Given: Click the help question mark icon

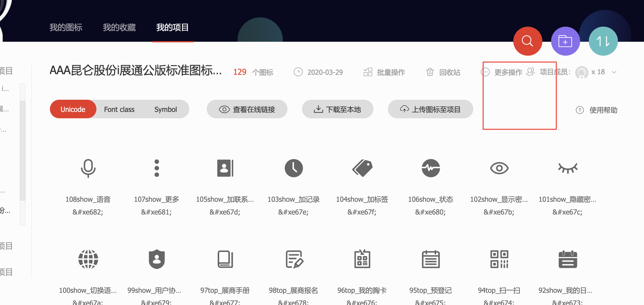Looking at the screenshot, I should point(580,110).
